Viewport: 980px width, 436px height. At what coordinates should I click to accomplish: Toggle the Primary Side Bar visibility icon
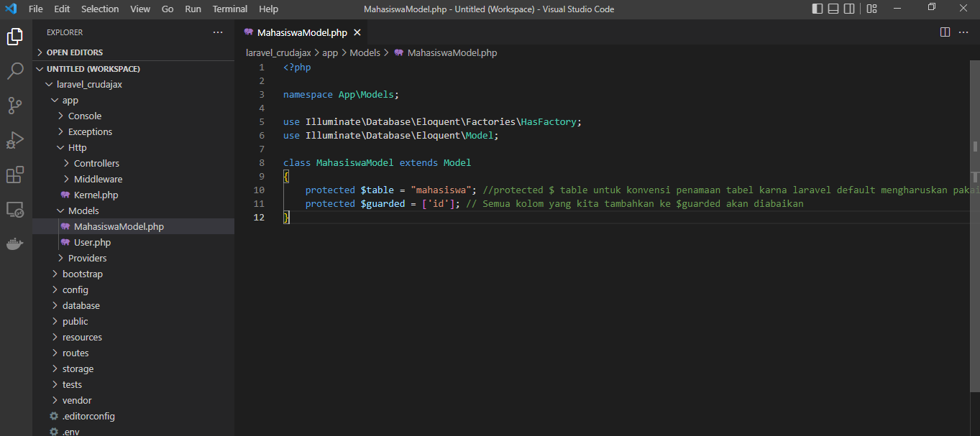click(x=816, y=8)
